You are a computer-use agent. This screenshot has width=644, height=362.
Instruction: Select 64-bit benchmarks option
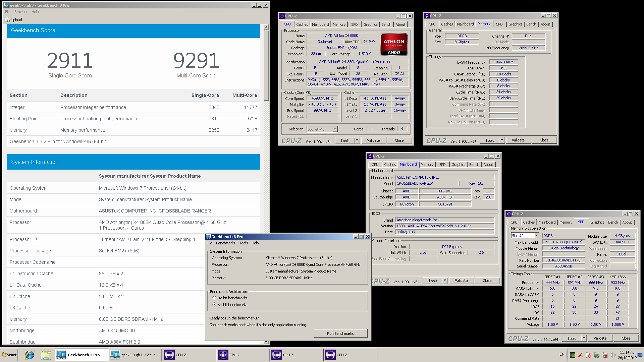pos(214,305)
